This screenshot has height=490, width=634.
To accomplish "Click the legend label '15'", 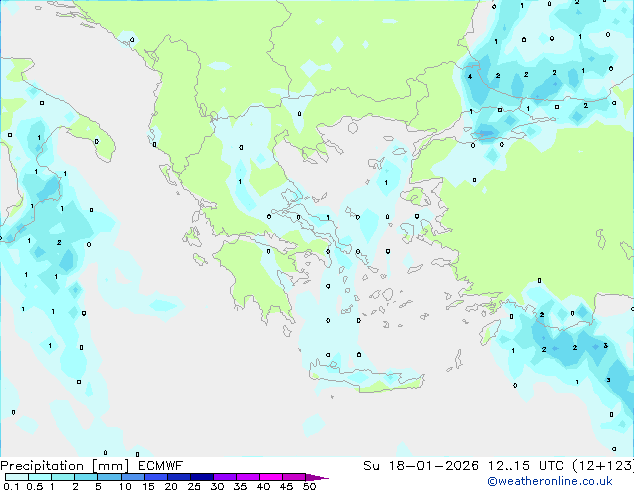I will pos(148,486).
